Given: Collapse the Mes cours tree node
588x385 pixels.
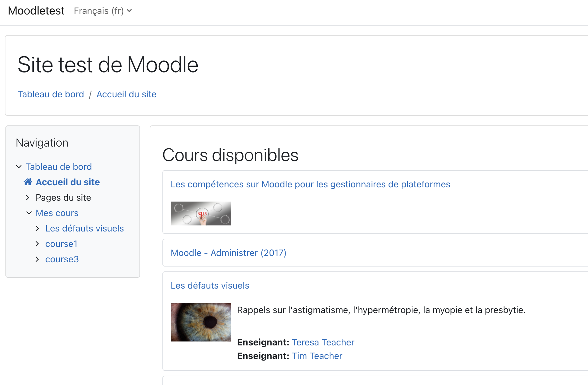Looking at the screenshot, I should tap(29, 213).
